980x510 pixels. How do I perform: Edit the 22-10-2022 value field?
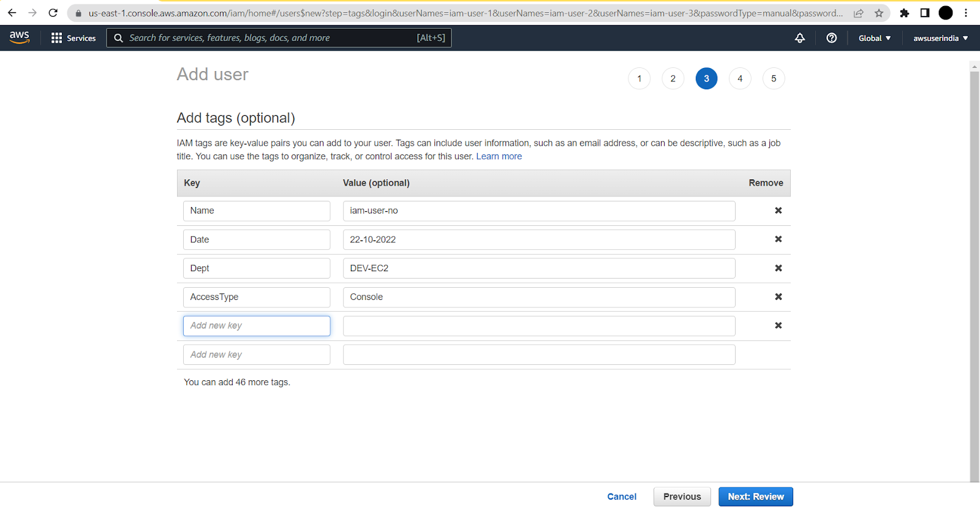[x=539, y=239]
